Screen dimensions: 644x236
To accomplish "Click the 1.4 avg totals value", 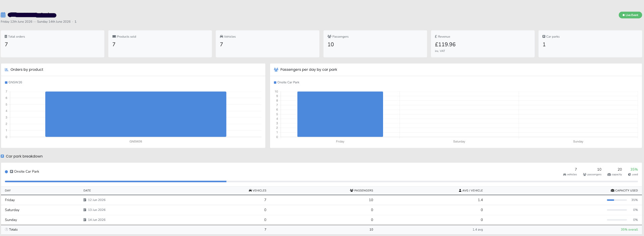I will pyautogui.click(x=478, y=230).
